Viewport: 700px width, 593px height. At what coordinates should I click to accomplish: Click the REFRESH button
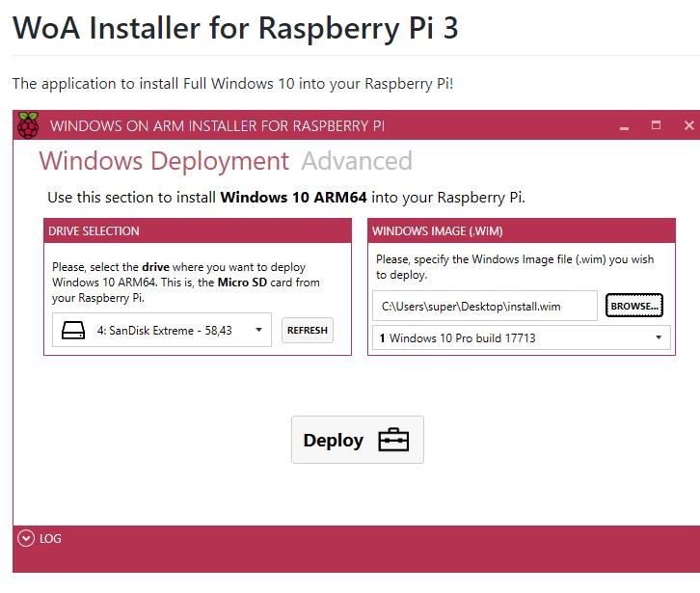click(x=308, y=330)
